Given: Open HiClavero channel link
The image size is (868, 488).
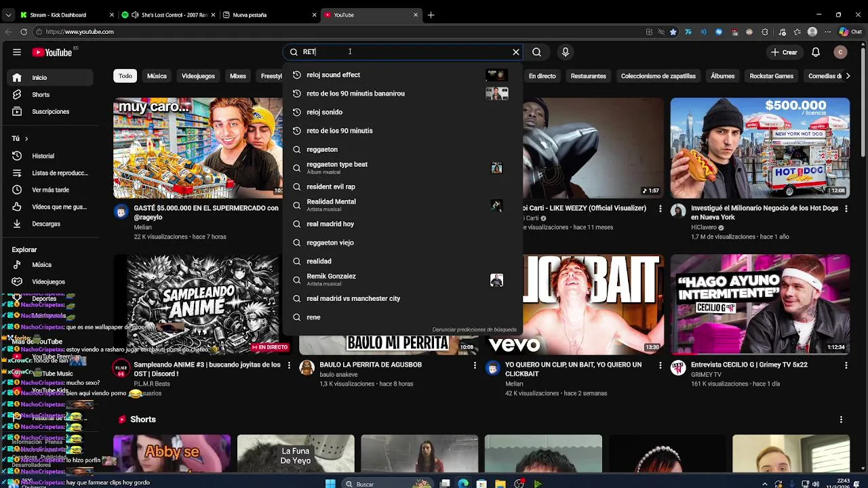Looking at the screenshot, I should coord(703,228).
